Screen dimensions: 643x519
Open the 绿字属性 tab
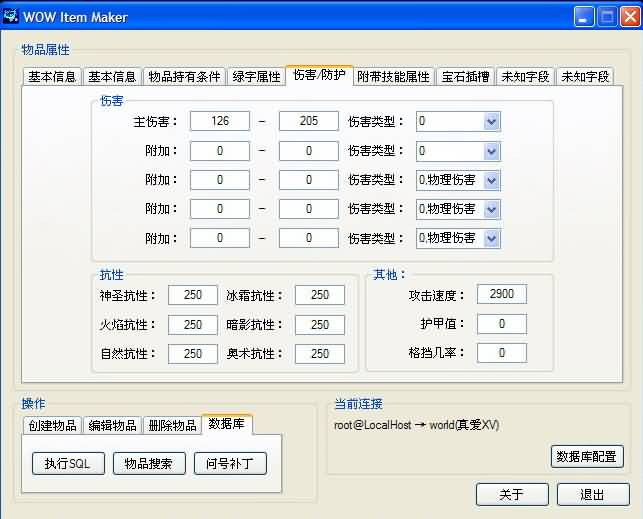[256, 77]
